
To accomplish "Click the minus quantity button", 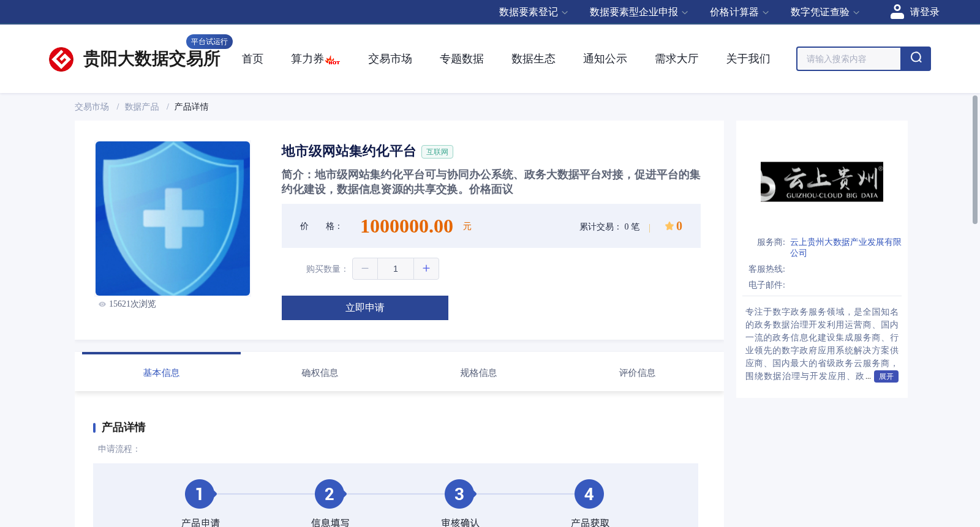I will point(365,269).
